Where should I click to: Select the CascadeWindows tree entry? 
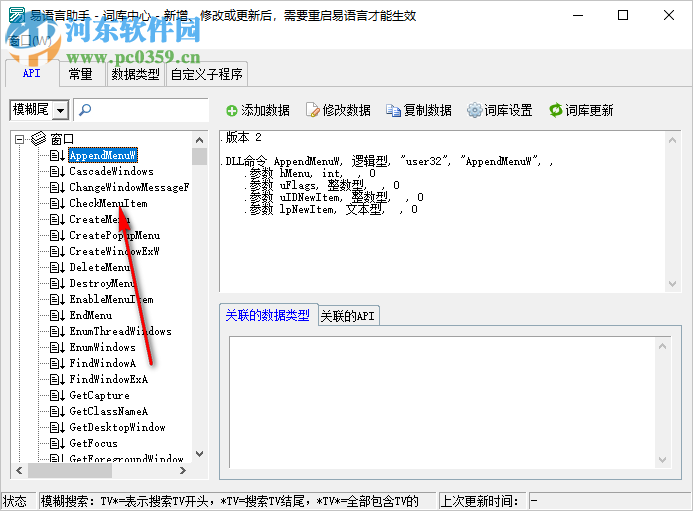click(x=111, y=172)
